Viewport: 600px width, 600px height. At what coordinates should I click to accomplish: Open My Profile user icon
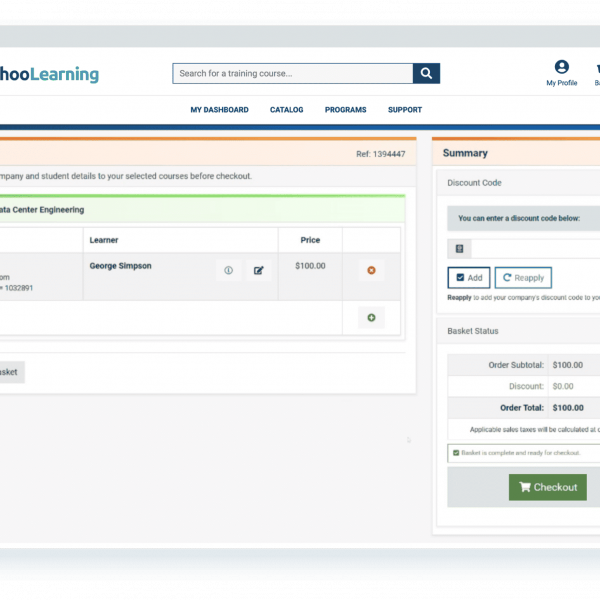point(561,67)
